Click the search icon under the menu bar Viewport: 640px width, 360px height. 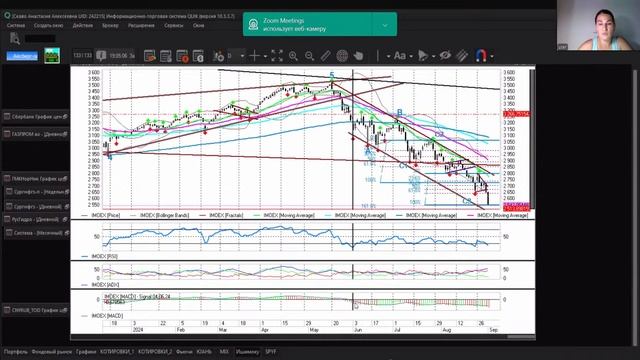pos(15,38)
